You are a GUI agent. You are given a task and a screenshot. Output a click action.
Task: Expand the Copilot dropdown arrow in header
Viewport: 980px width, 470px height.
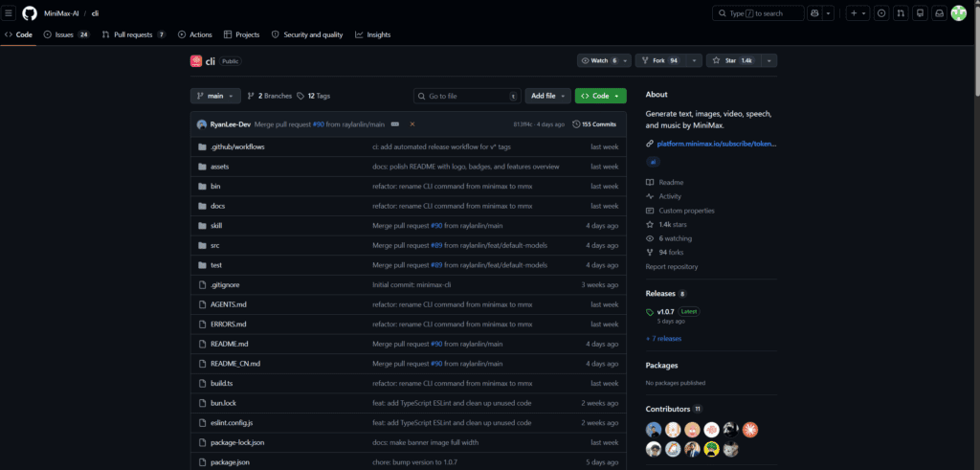click(x=828, y=13)
